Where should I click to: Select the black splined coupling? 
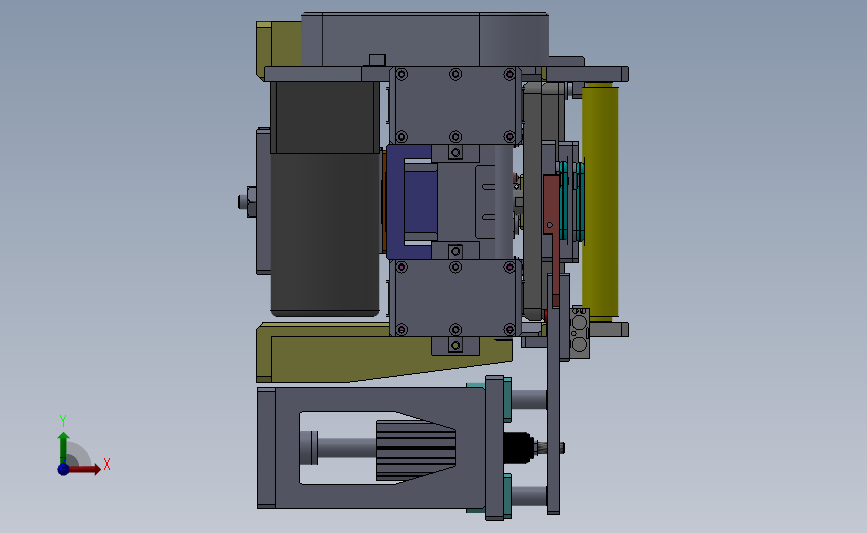[x=519, y=447]
